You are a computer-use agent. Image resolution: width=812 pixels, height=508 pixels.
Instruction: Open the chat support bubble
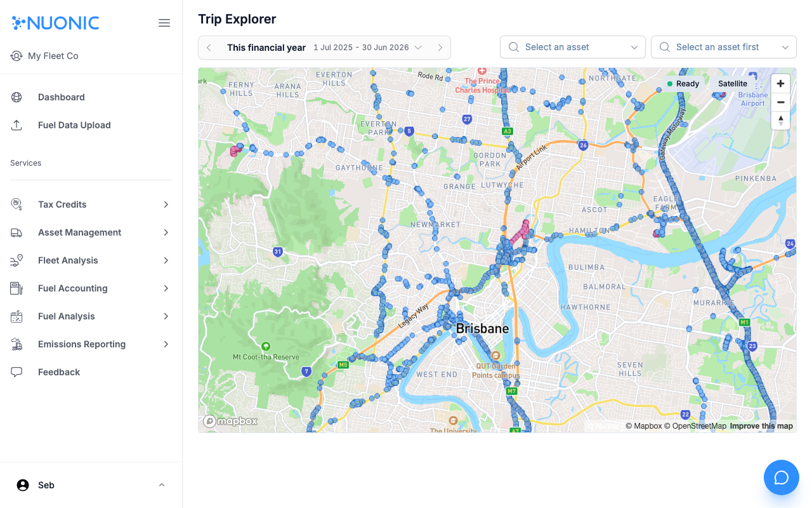[782, 478]
